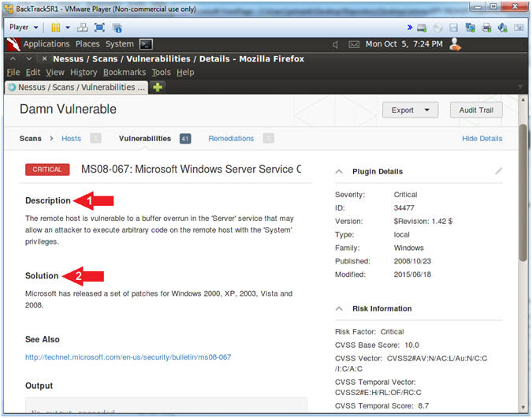Open the Places menu
Screen dimensions: 532x418
click(87, 44)
